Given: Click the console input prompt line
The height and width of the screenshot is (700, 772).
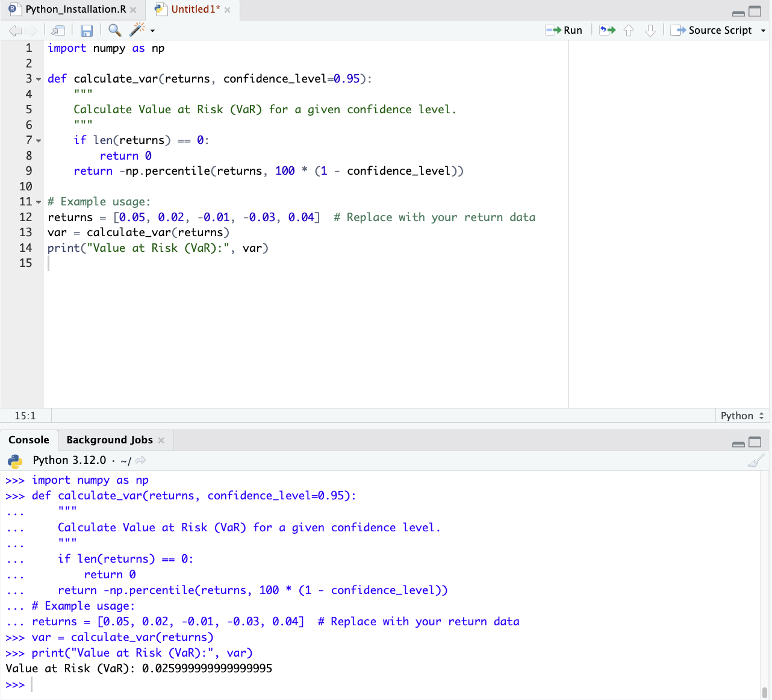Looking at the screenshot, I should pos(361,685).
